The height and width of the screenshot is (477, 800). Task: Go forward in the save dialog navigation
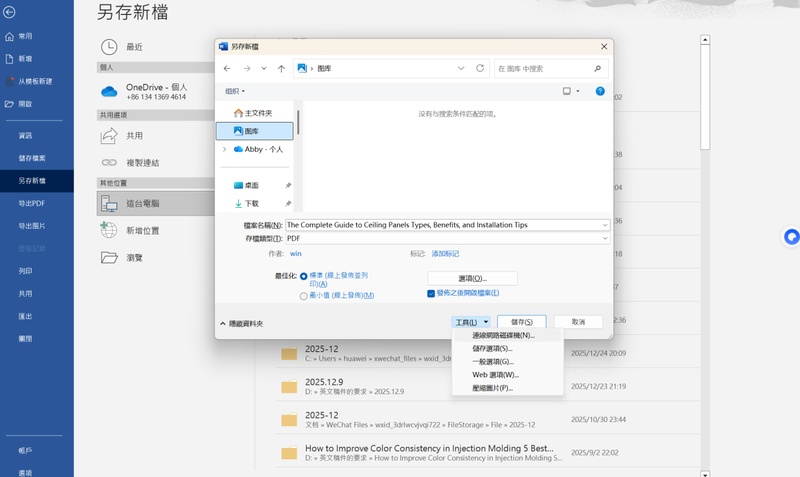247,68
